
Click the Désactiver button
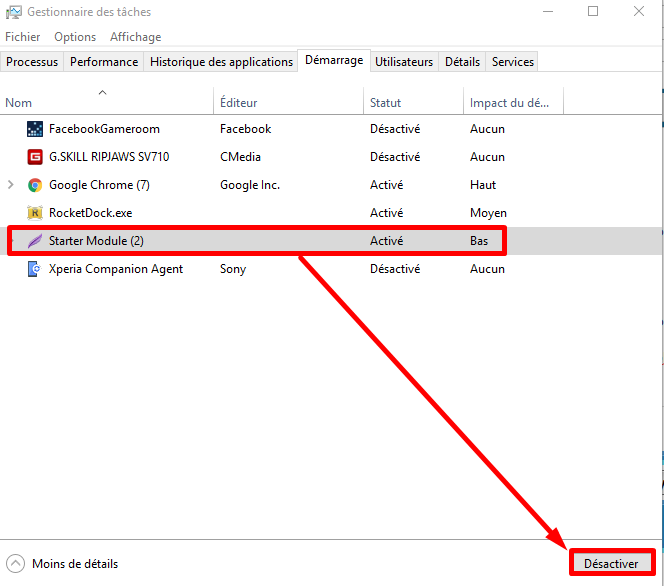611,564
